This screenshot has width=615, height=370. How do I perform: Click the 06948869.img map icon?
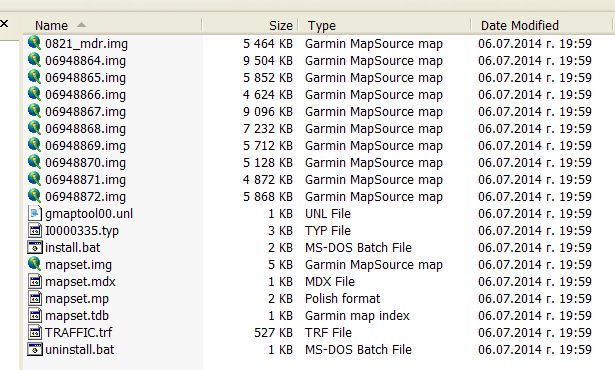coord(35,145)
